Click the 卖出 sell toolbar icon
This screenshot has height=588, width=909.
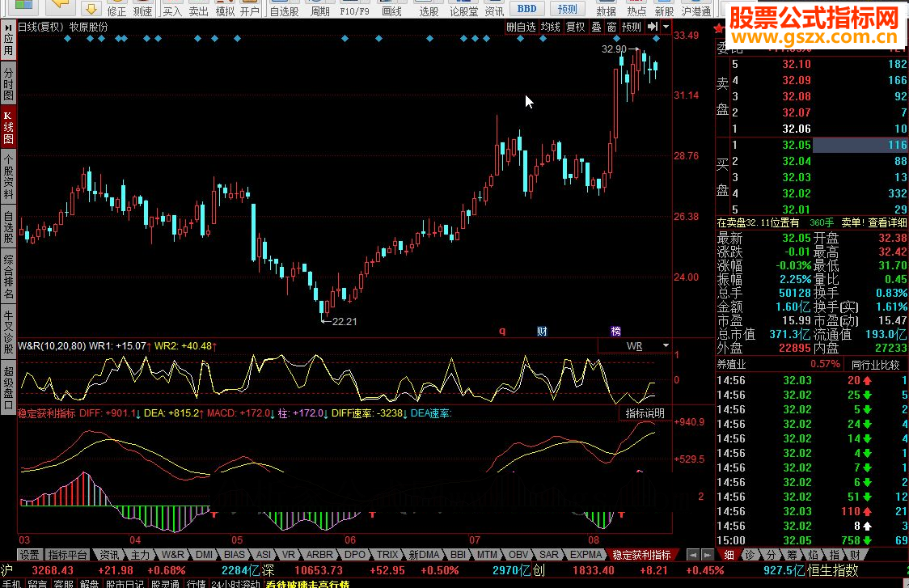coord(198,11)
